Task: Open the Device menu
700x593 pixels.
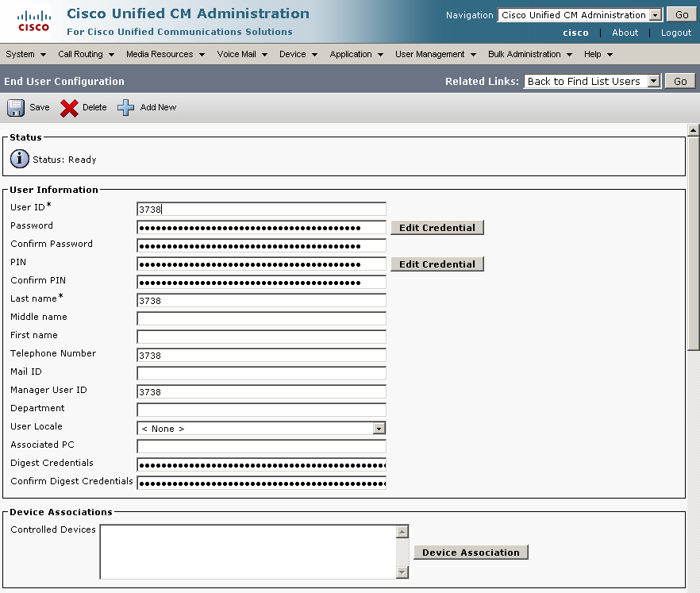Action: (x=298, y=54)
